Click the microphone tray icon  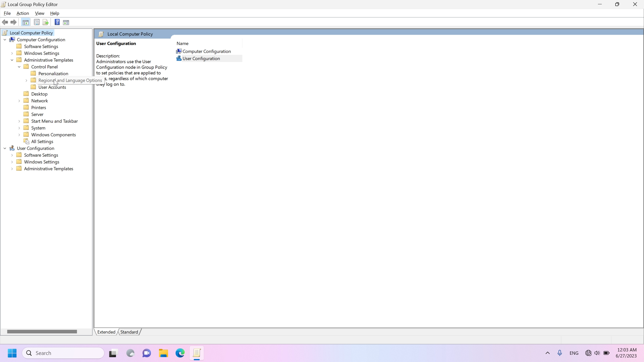pyautogui.click(x=559, y=353)
